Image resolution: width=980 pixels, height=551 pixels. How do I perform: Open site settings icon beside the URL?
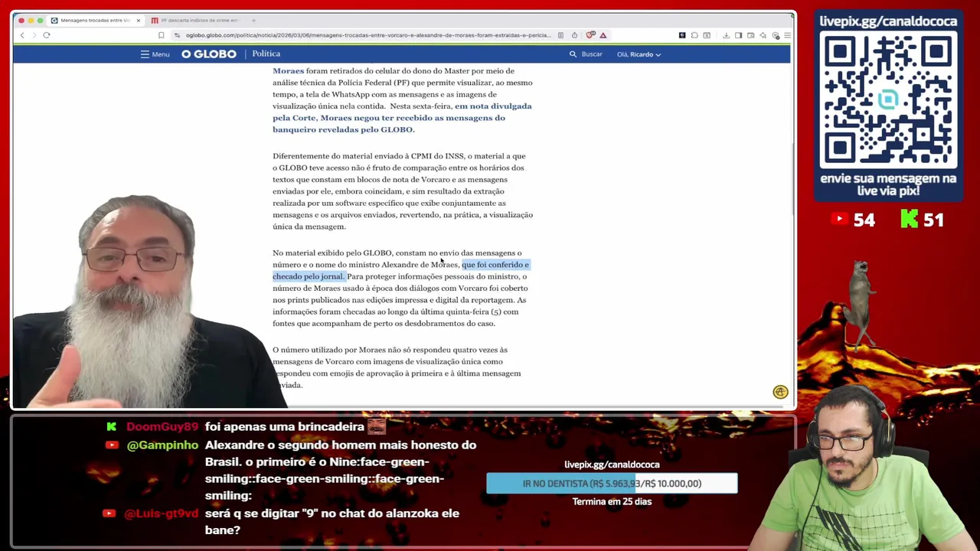point(177,35)
